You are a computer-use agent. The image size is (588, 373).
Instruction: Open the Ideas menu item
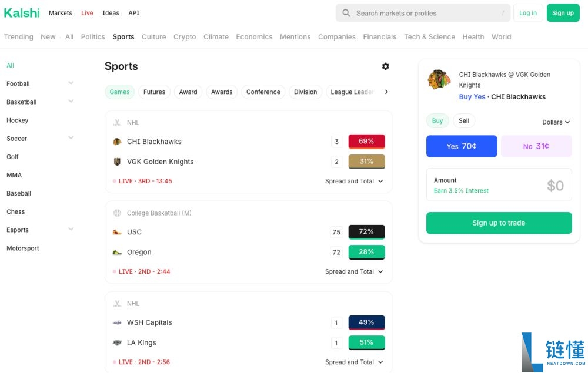coord(111,13)
